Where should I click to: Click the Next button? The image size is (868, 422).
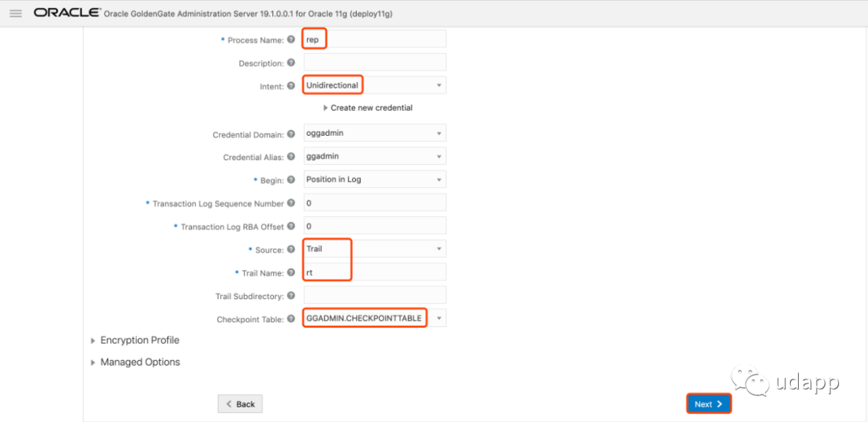pyautogui.click(x=708, y=404)
